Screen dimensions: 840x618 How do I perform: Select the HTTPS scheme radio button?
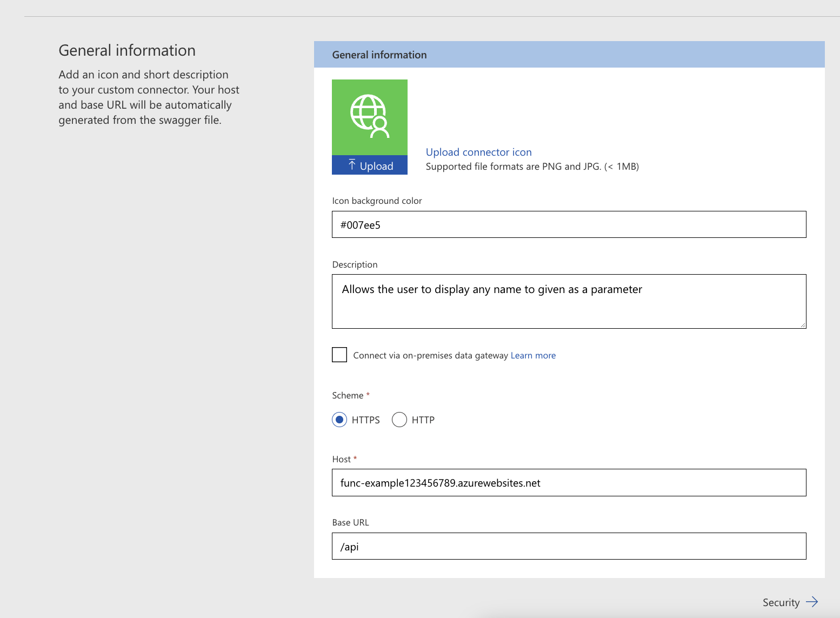coord(339,420)
